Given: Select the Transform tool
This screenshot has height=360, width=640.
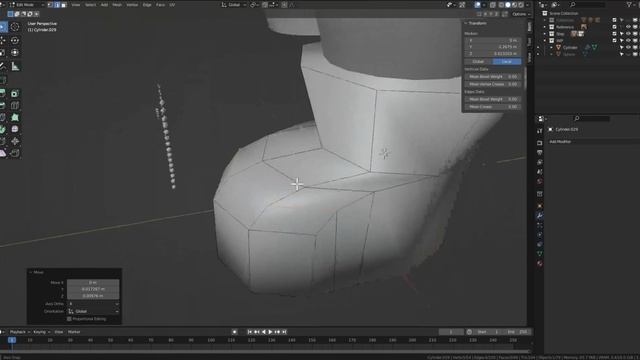Looking at the screenshot, I should (x=15, y=52).
